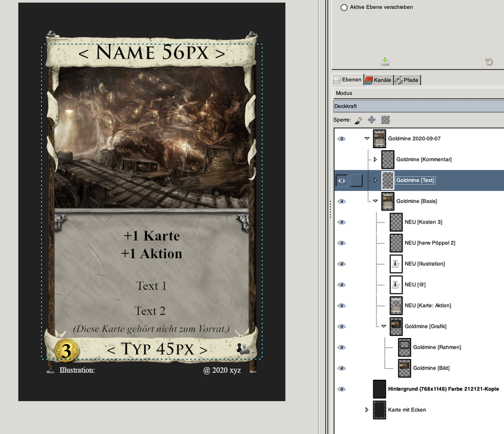This screenshot has width=504, height=434.
Task: Hide the Goldmine [Text] layer group
Action: [x=342, y=180]
